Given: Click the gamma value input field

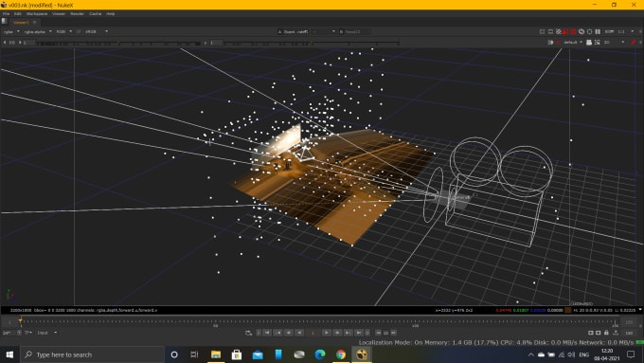Looking at the screenshot, I should pos(217,43).
